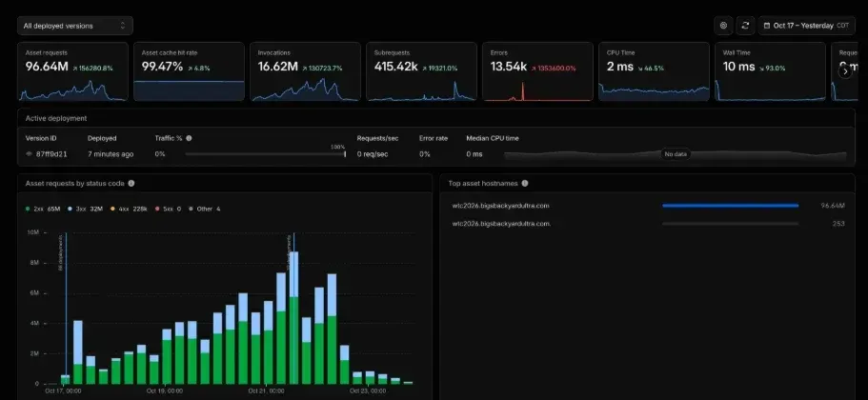This screenshot has width=868, height=400.
Task: Open the All deployed versions dropdown
Action: click(x=74, y=26)
